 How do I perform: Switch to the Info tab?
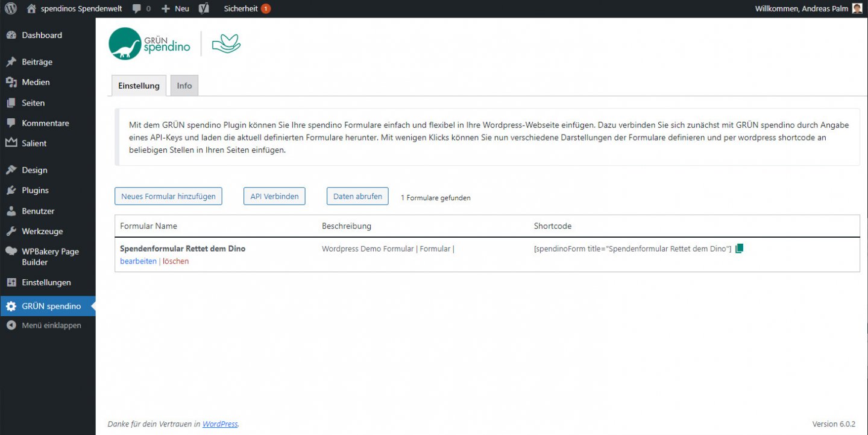[x=184, y=86]
